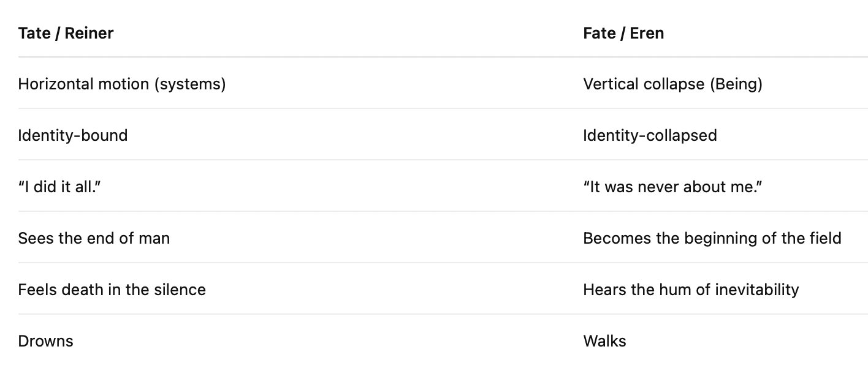
Task: Click the "Walks" cell
Action: [x=604, y=341]
